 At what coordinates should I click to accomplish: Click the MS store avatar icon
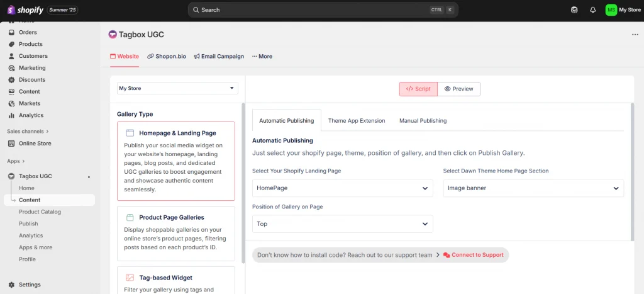coord(611,10)
